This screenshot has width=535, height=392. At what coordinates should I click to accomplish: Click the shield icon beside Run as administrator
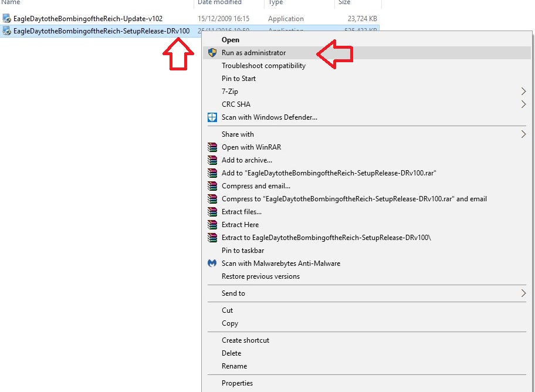(212, 53)
